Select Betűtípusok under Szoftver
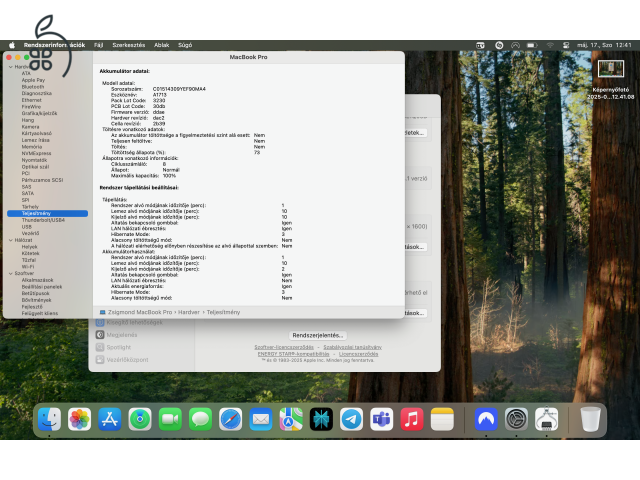Viewport: 640px width, 480px height. tap(36, 293)
